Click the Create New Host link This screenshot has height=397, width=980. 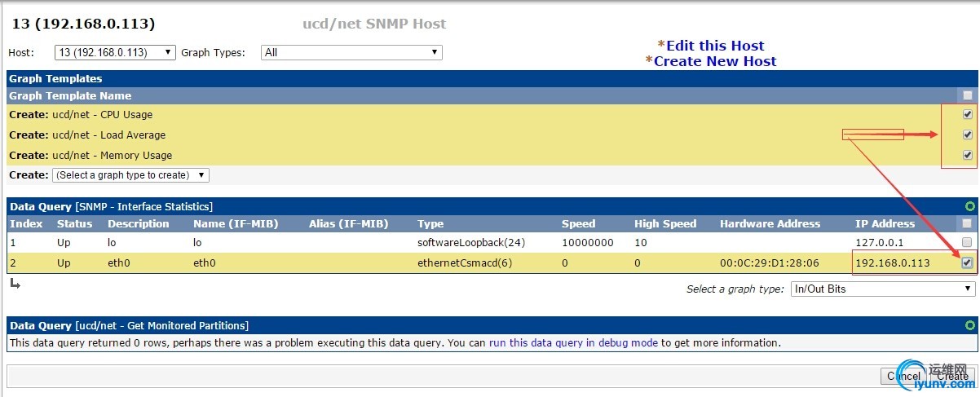click(715, 61)
